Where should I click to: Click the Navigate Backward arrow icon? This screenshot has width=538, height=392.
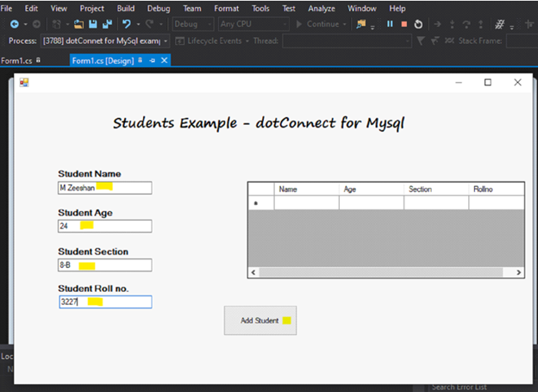[15, 24]
